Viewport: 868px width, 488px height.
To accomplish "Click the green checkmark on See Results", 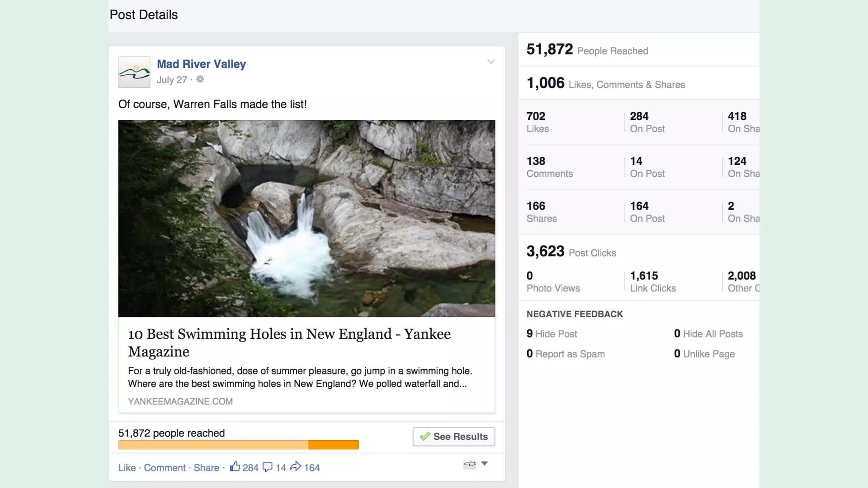I will 425,436.
